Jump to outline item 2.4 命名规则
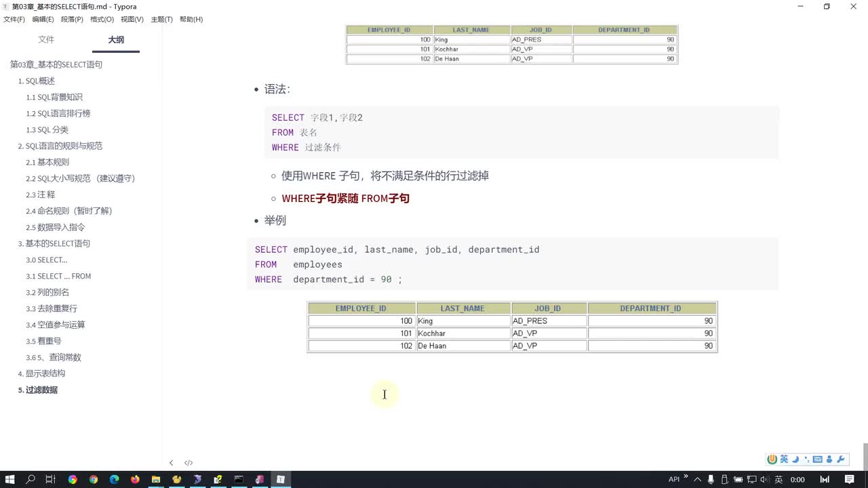 (x=69, y=211)
